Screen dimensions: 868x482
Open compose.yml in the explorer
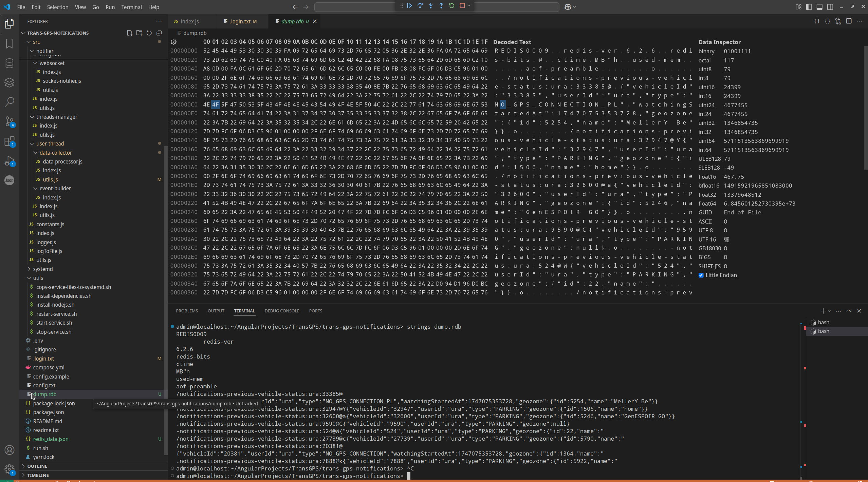point(49,367)
